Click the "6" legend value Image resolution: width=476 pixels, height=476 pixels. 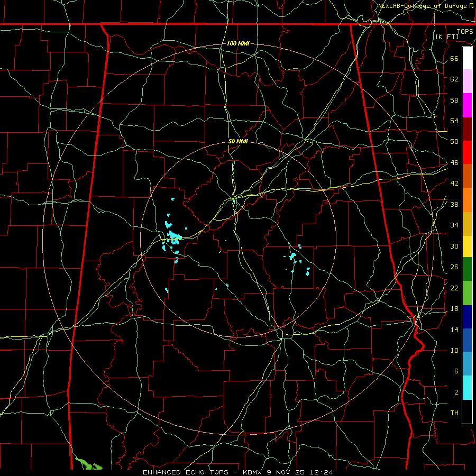click(456, 371)
